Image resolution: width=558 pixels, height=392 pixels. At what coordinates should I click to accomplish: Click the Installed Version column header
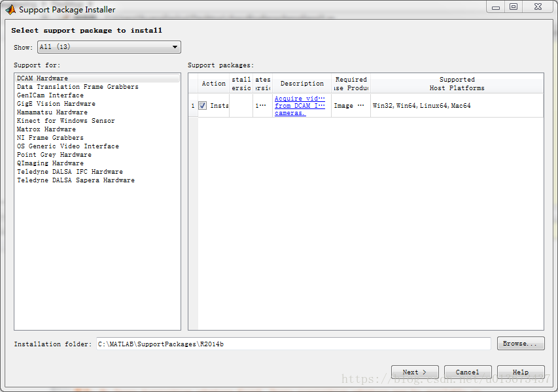coord(241,84)
